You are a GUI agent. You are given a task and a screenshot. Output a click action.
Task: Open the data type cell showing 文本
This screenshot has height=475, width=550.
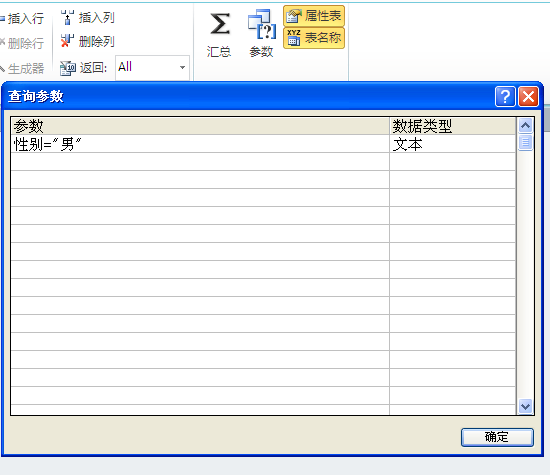click(x=452, y=144)
